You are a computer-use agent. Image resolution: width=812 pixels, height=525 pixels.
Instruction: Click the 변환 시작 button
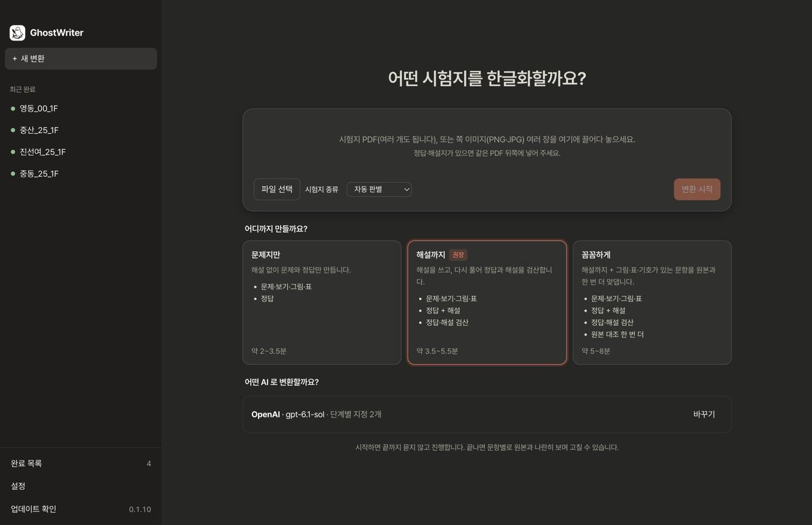(x=697, y=189)
